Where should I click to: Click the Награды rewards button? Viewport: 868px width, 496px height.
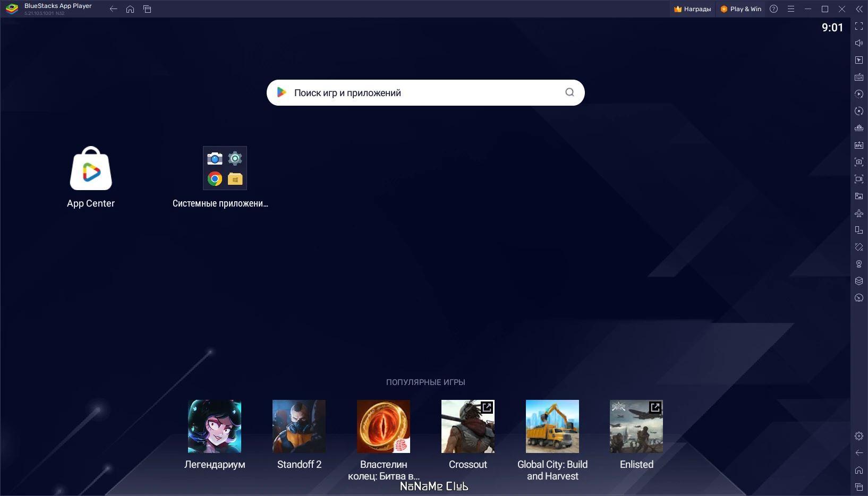[x=692, y=9]
